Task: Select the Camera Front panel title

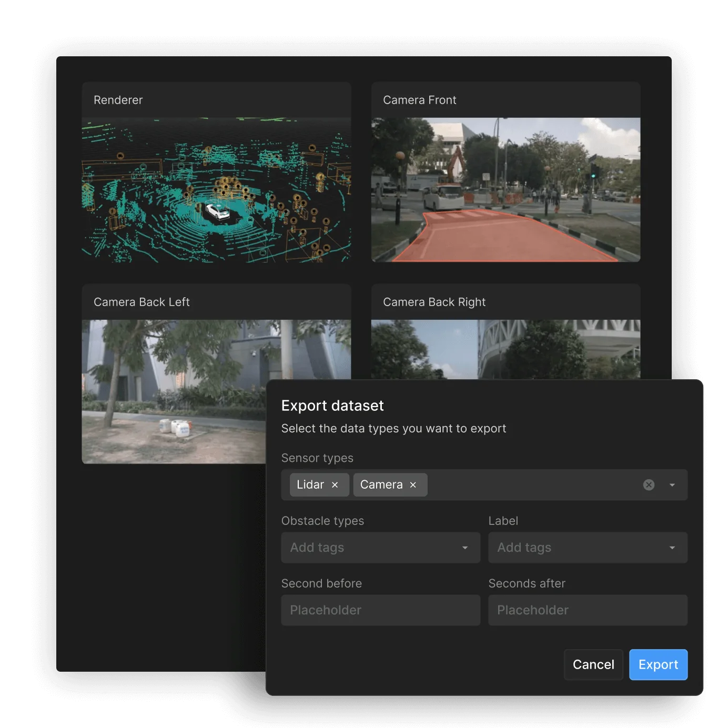Action: pos(420,100)
